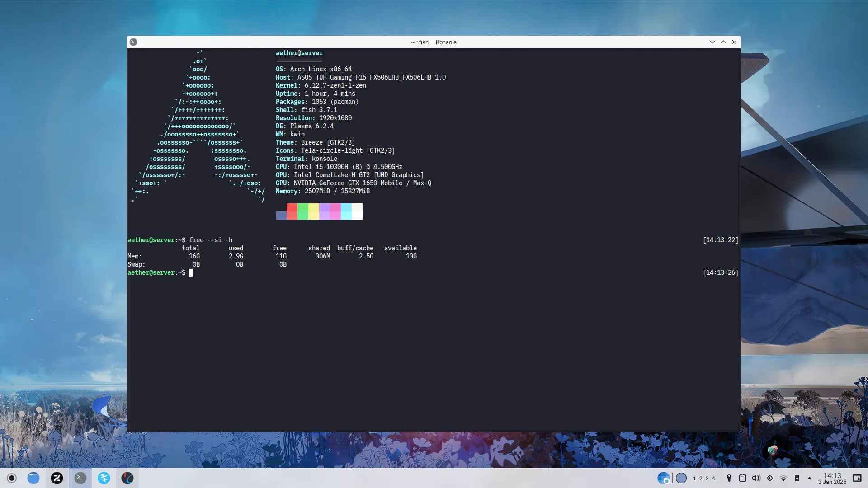
Task: Open the blue mosaic tray icon
Action: [x=663, y=478]
